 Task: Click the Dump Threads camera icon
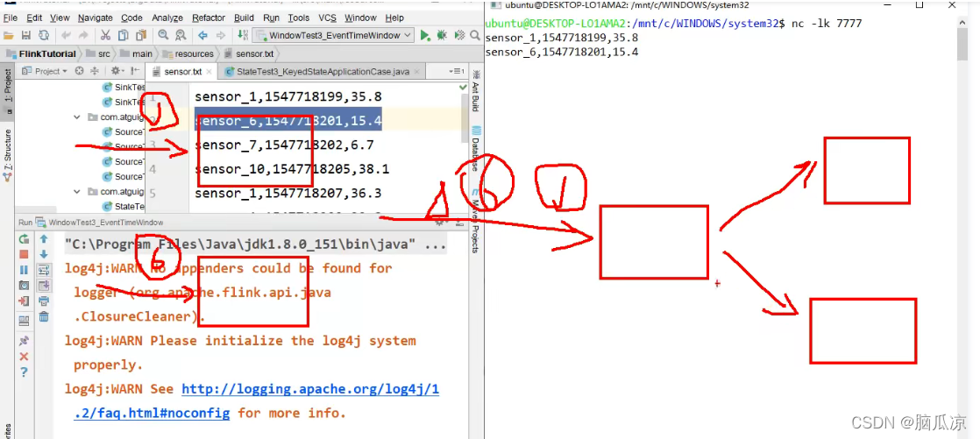tap(24, 286)
